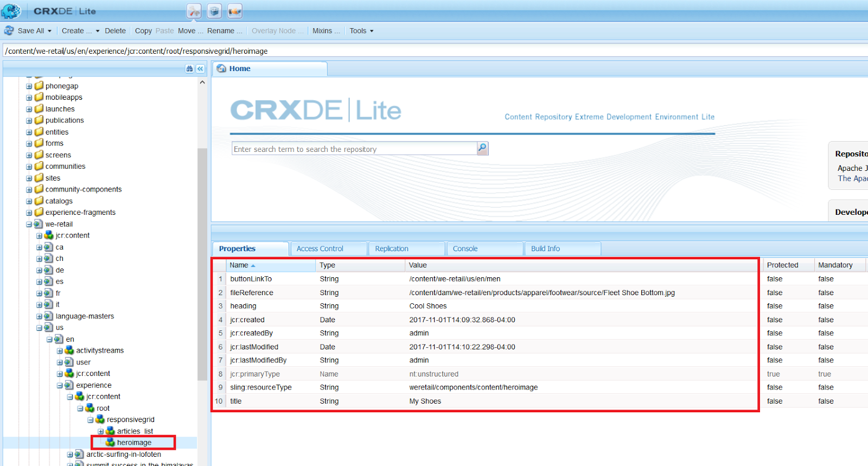Select the sites tree item
This screenshot has height=466, width=868.
click(x=53, y=178)
